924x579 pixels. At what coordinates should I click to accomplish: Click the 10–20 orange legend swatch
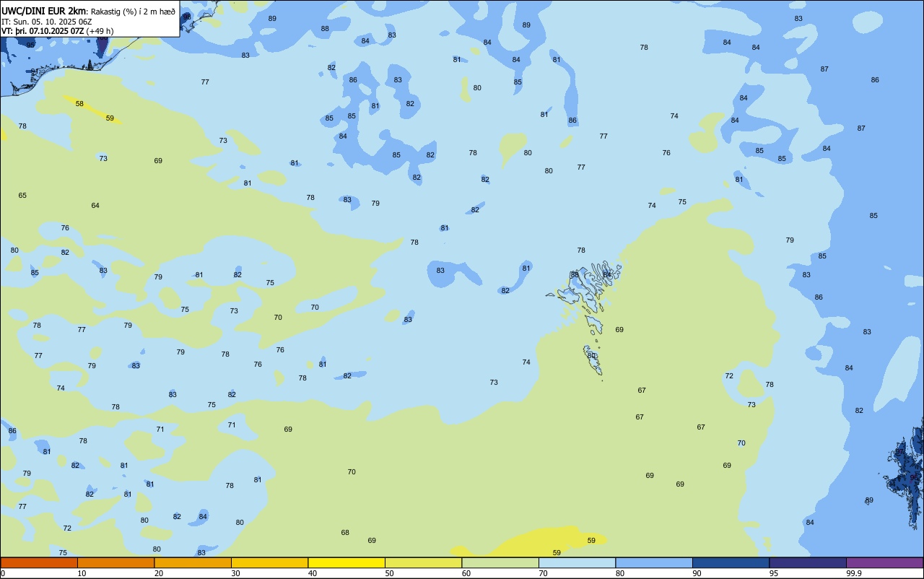tap(115, 562)
